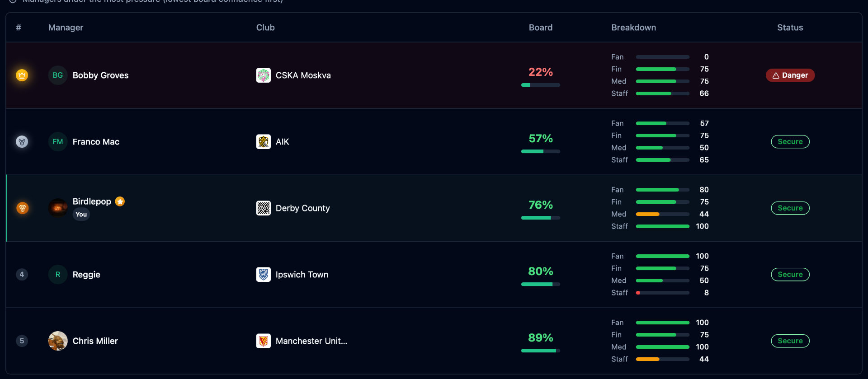868x379 pixels.
Task: Click the AIK club badge
Action: (264, 141)
